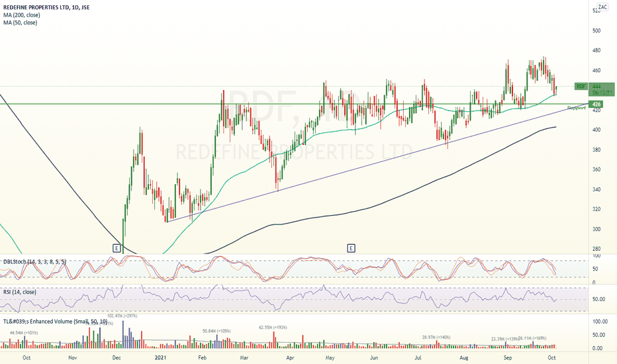
Task: Click the 26.11M (+169%) volume annotation
Action: (x=532, y=338)
